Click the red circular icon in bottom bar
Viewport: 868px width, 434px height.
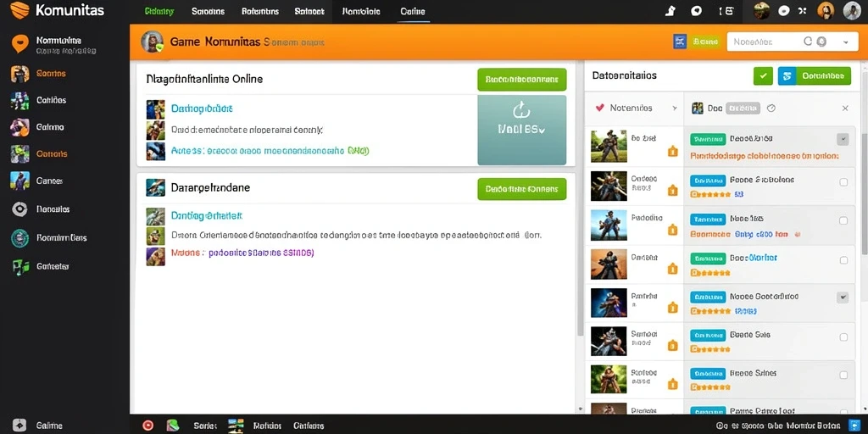[147, 426]
